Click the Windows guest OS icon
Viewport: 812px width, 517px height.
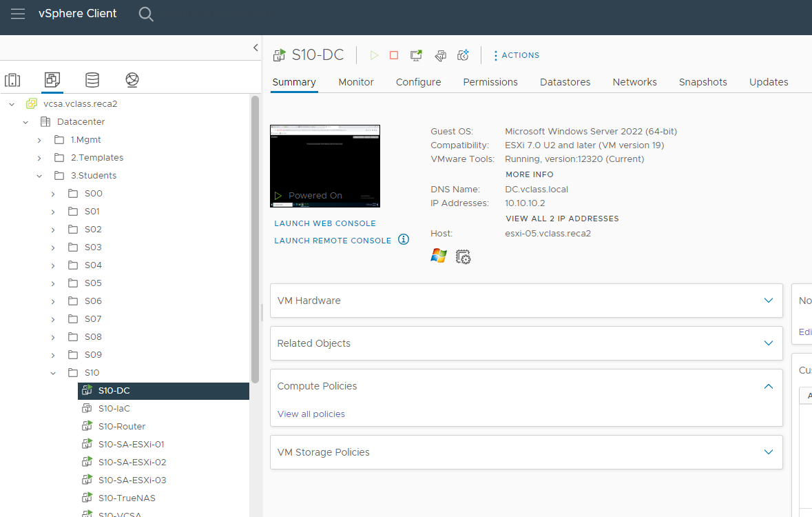(439, 256)
